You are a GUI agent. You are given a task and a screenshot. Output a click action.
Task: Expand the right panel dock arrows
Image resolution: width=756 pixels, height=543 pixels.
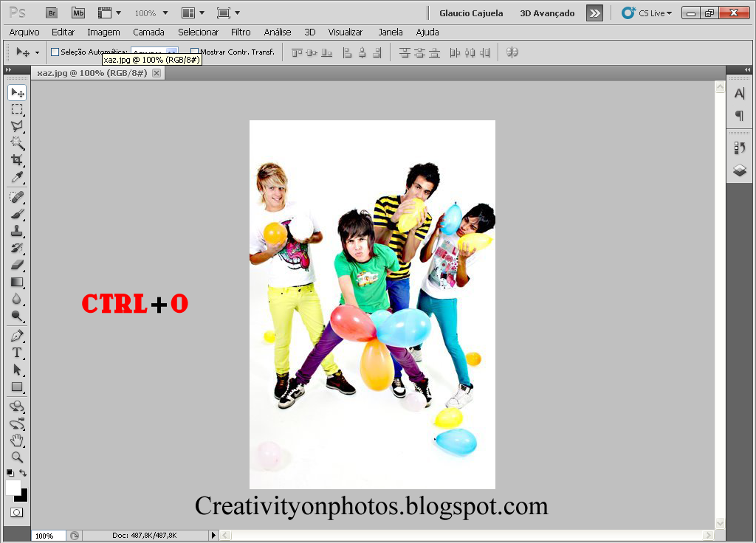(747, 70)
